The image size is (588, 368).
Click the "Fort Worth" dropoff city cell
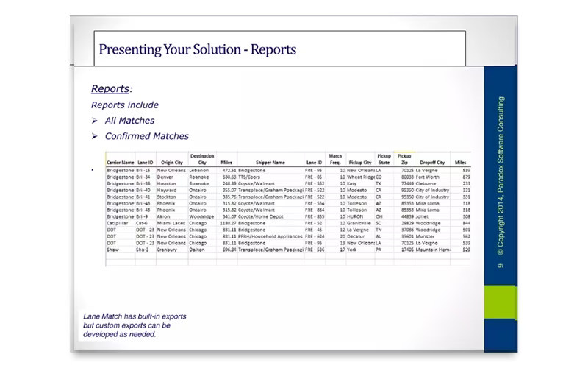428,177
